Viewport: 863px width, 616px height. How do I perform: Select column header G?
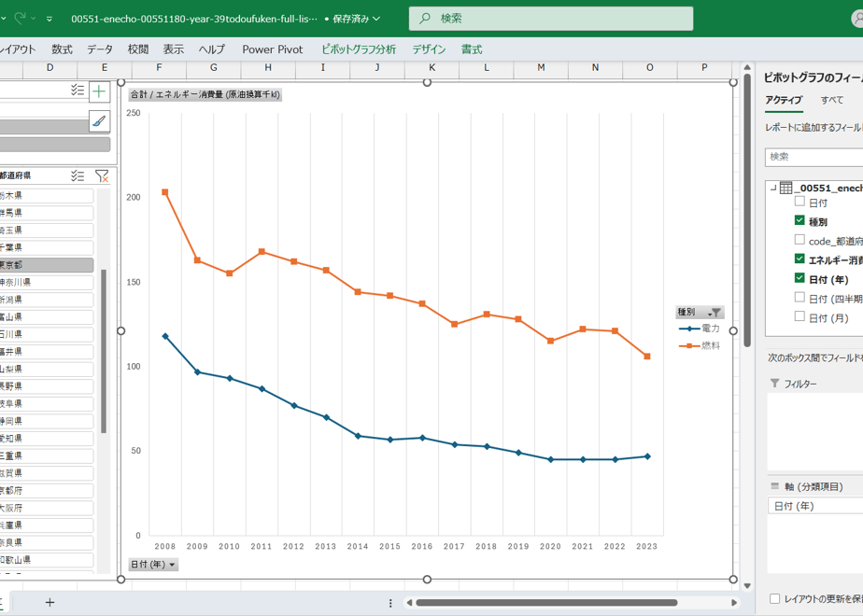coord(214,67)
